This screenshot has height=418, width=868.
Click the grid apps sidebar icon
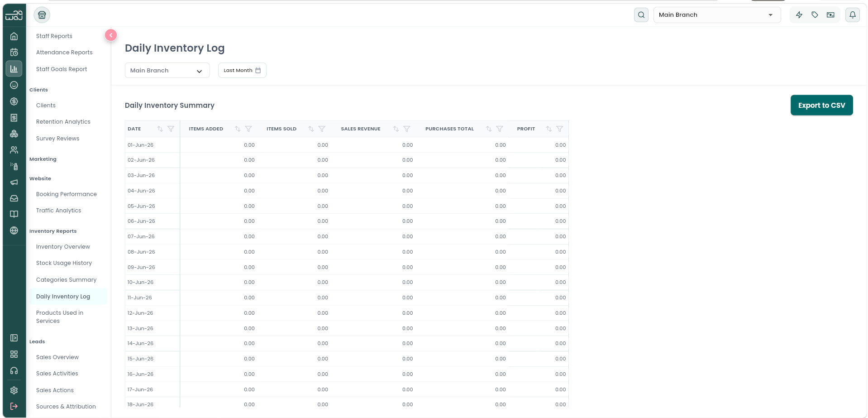click(14, 354)
